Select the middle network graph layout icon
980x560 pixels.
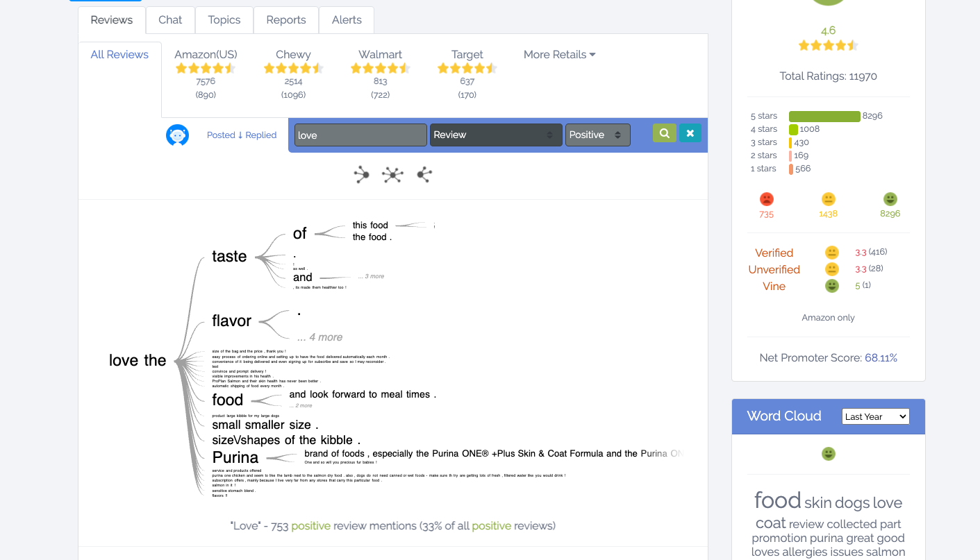click(392, 175)
